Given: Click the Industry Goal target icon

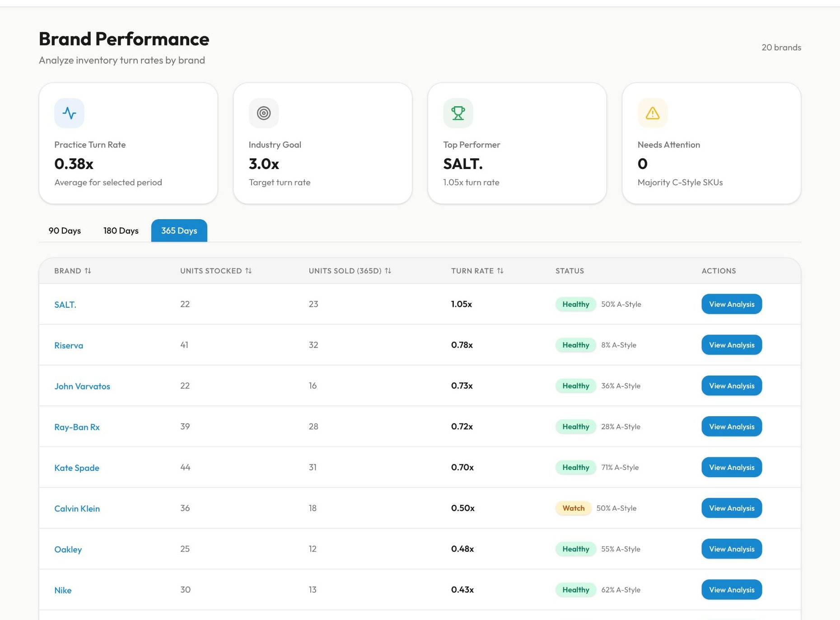Looking at the screenshot, I should [263, 113].
